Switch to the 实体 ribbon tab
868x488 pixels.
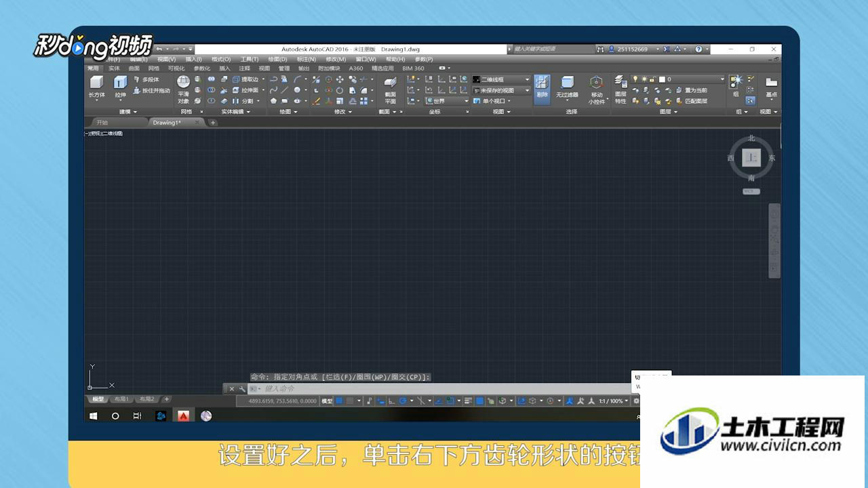pos(114,68)
